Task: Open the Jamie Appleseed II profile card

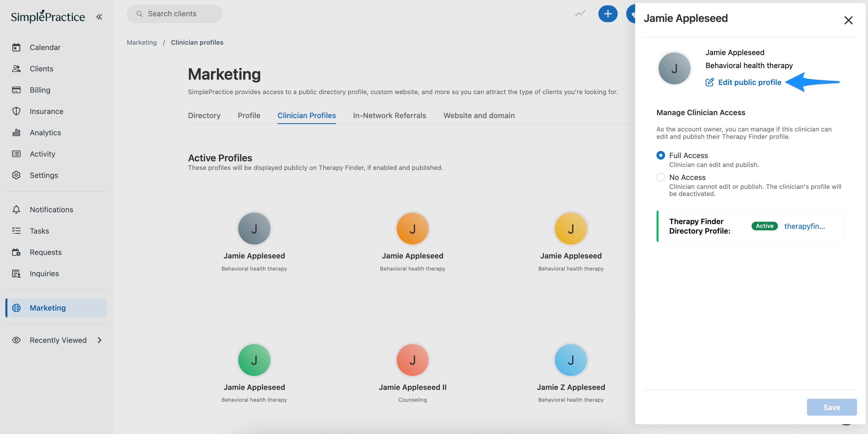Action: 412,374
